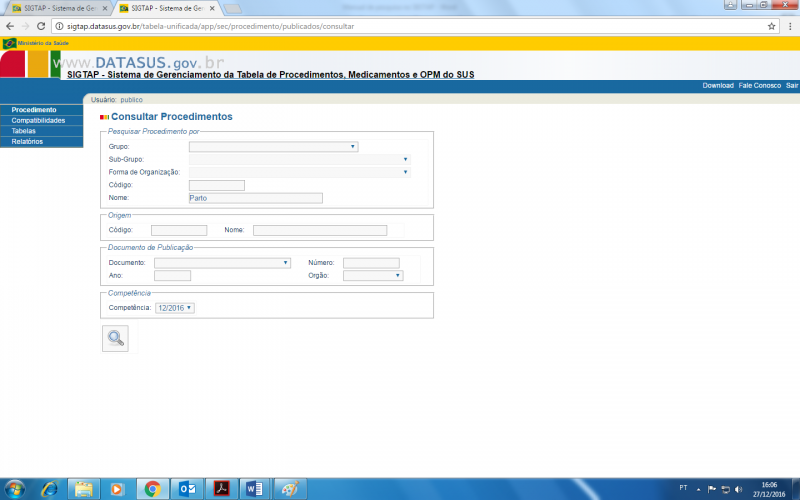Open Adobe Acrobat from taskbar

(x=221, y=489)
